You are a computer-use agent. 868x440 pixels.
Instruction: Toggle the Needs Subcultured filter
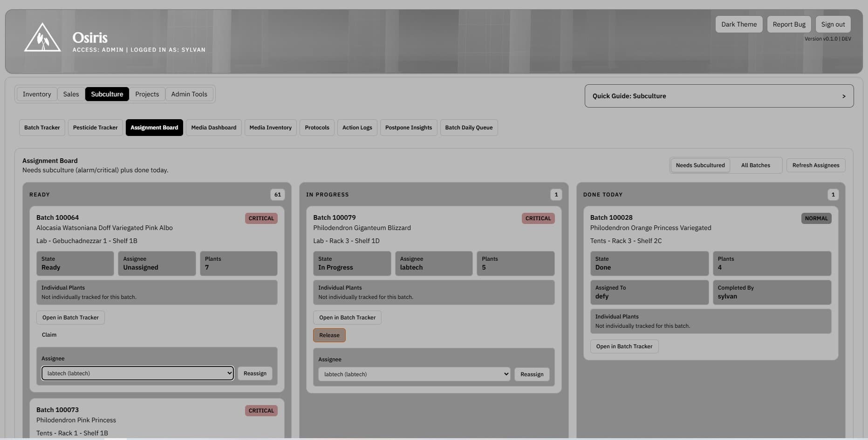click(x=700, y=165)
